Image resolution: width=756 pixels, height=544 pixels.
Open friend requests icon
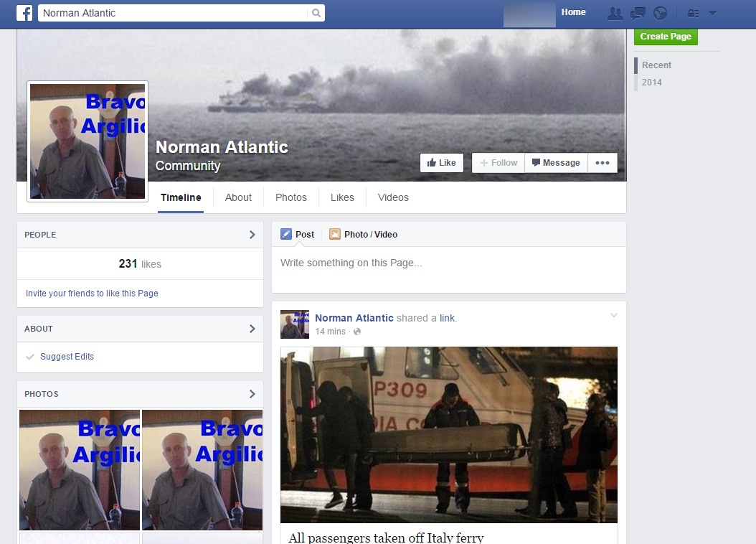(x=615, y=13)
